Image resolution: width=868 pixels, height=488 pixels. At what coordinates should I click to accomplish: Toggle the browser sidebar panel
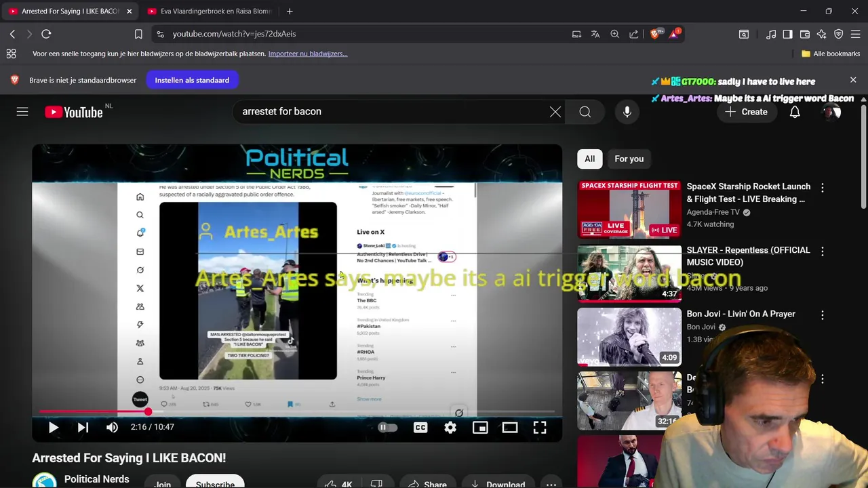(787, 34)
